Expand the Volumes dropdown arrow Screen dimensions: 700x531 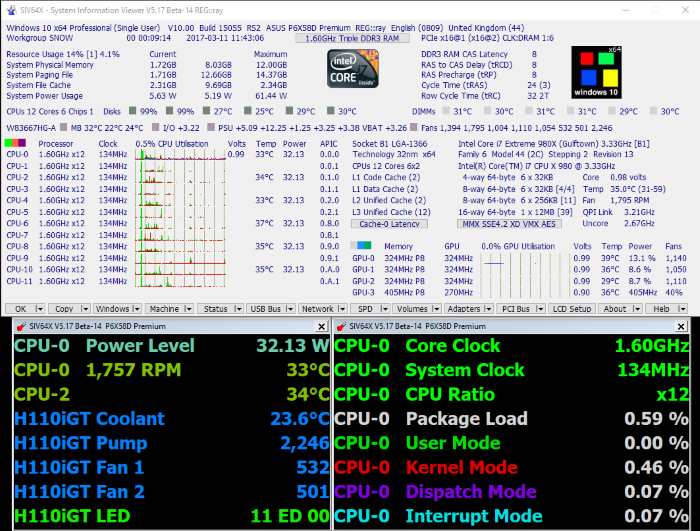[436, 309]
